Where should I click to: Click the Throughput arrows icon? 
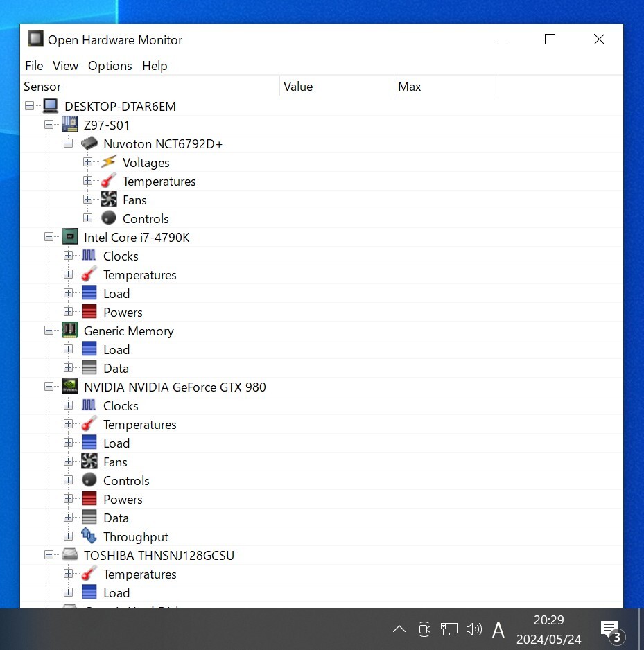point(89,536)
